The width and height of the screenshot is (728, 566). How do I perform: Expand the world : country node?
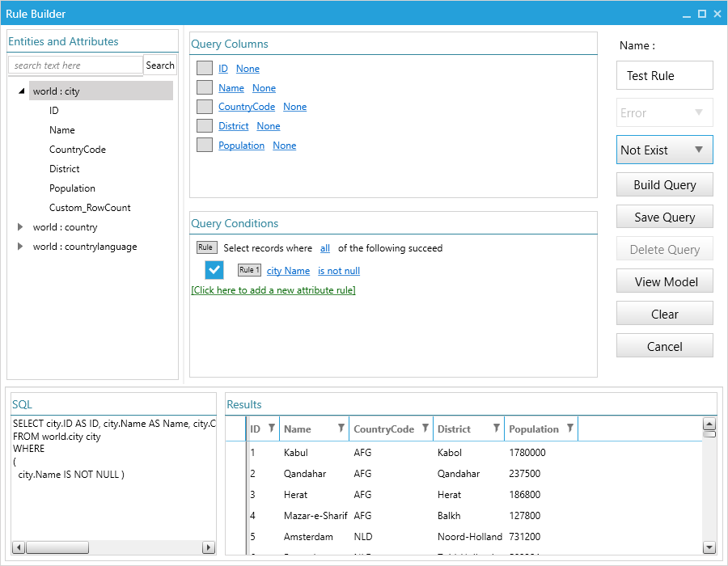(x=20, y=227)
